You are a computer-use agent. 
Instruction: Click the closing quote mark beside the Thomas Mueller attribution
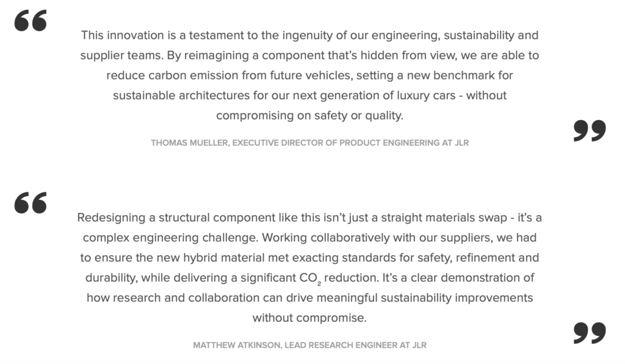click(x=590, y=130)
